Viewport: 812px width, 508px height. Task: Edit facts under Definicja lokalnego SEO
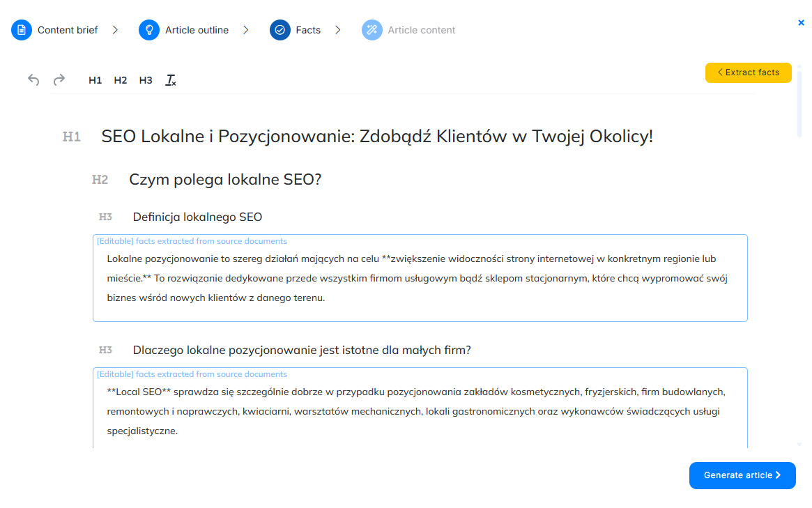click(420, 279)
